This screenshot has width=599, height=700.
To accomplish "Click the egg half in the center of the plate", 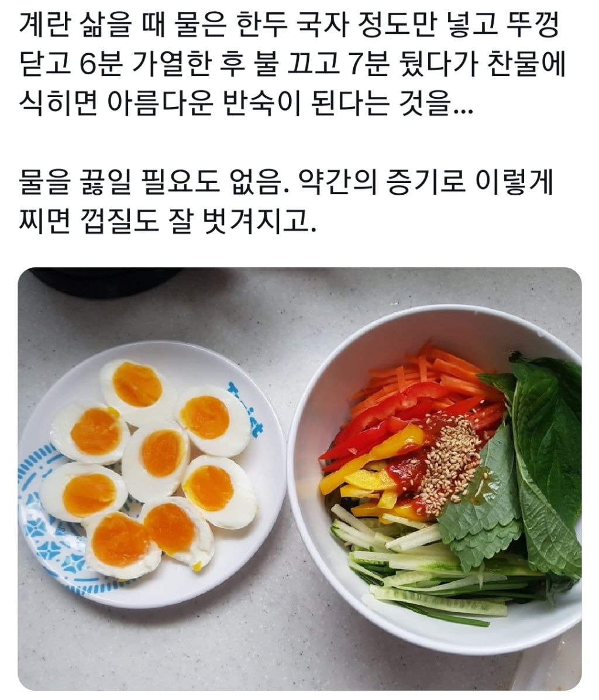I will (156, 456).
